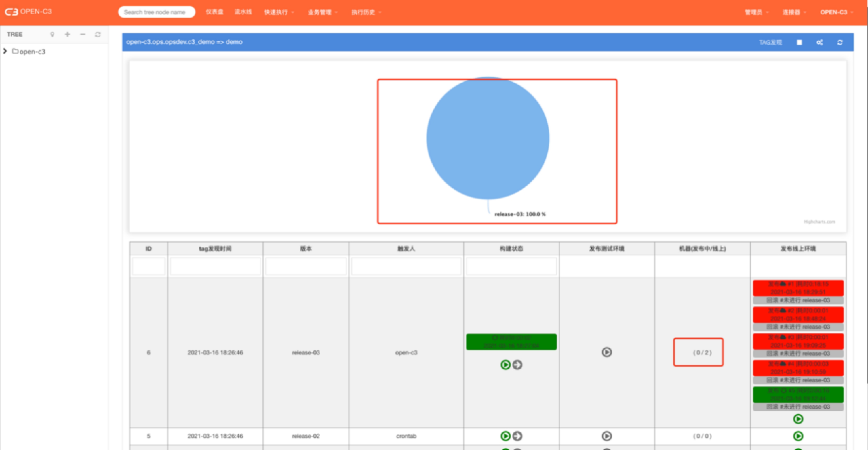Viewport: 868px width, 450px height.
Task: Go to the 仪表盘 menu item
Action: (214, 12)
